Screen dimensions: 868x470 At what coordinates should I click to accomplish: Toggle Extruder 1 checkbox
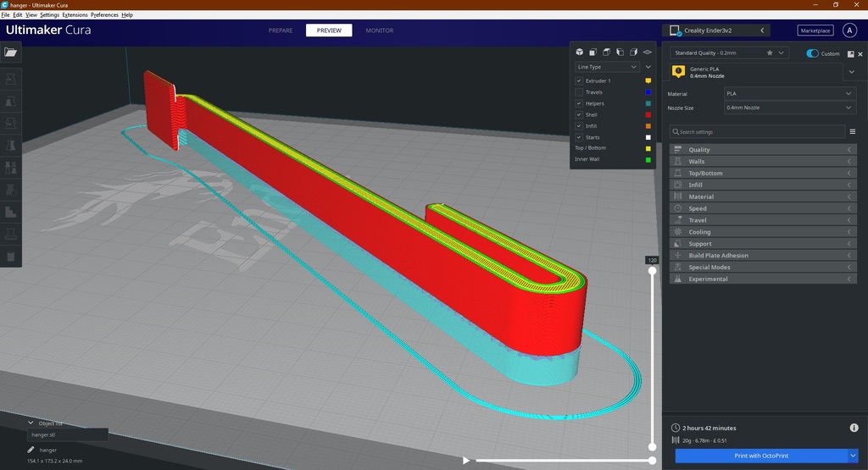tap(579, 80)
